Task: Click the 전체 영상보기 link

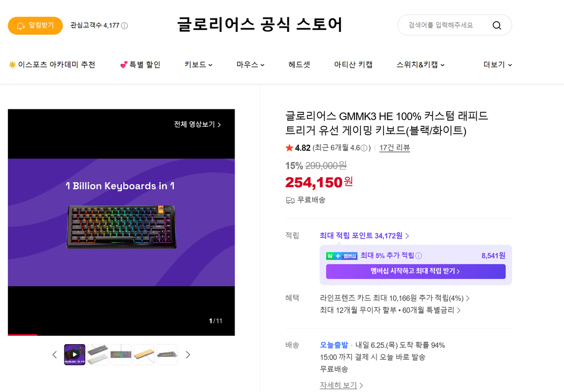Action: [x=197, y=124]
